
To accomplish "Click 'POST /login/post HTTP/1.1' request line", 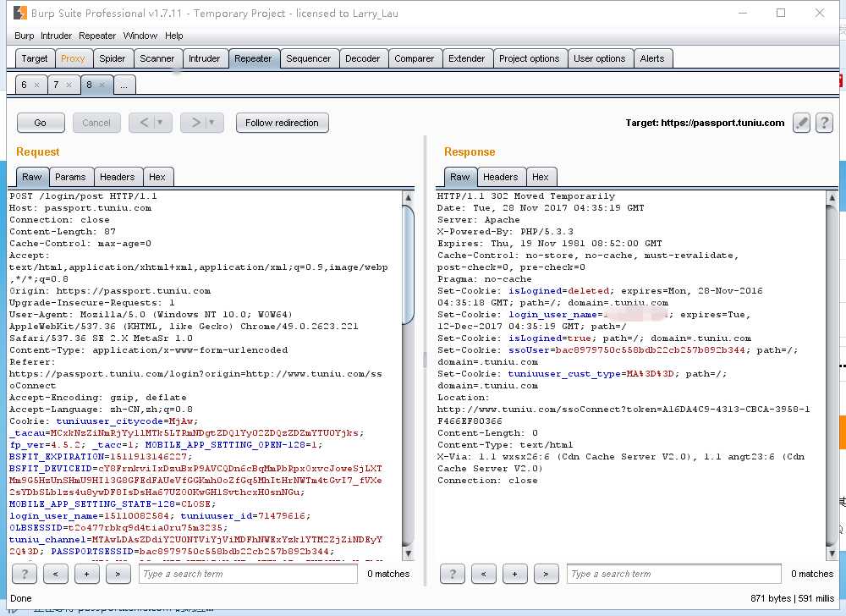I will [x=83, y=196].
